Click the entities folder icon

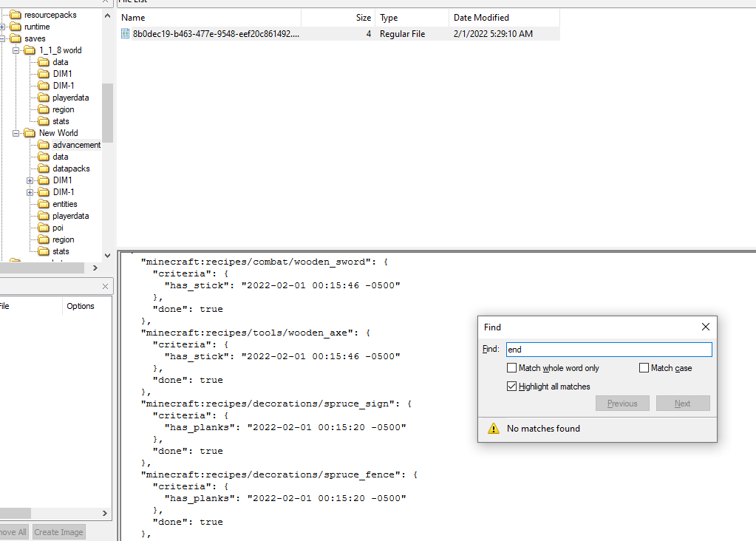[x=44, y=204]
